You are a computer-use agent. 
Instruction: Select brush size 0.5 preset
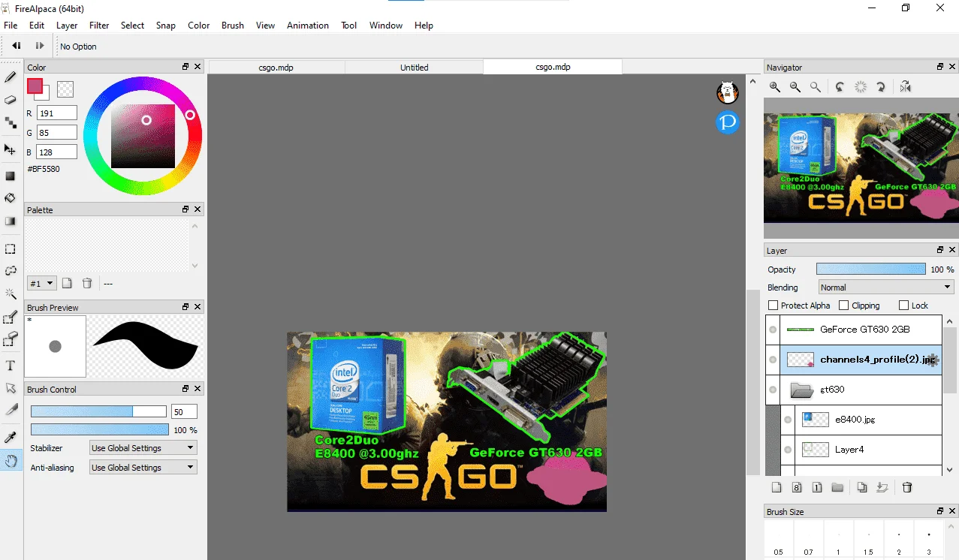[x=779, y=540]
